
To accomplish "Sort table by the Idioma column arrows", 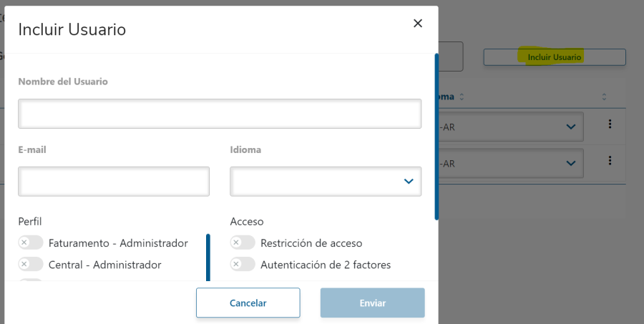I will 462,97.
